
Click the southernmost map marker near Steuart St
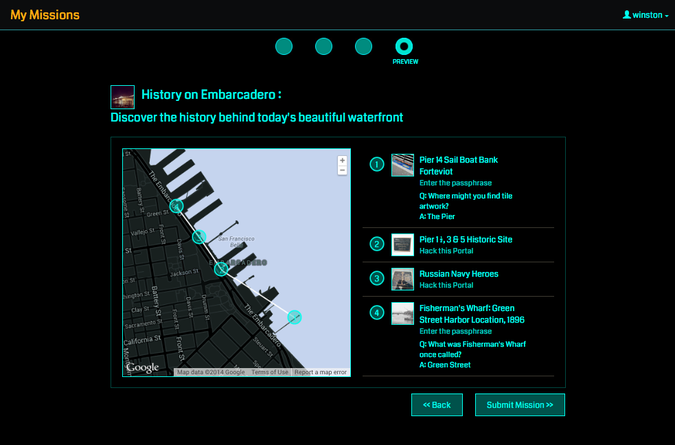(x=294, y=317)
